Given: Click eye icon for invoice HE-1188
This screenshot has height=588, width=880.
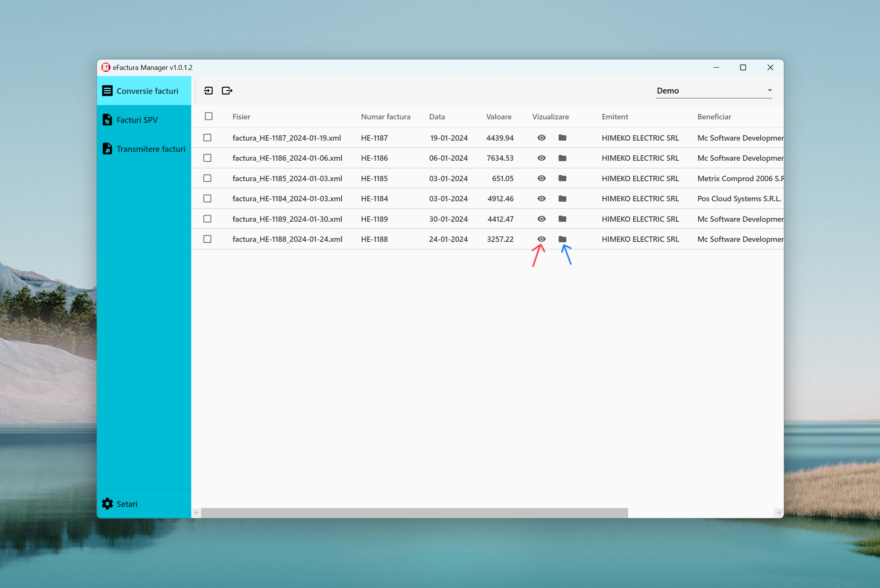Looking at the screenshot, I should 541,239.
